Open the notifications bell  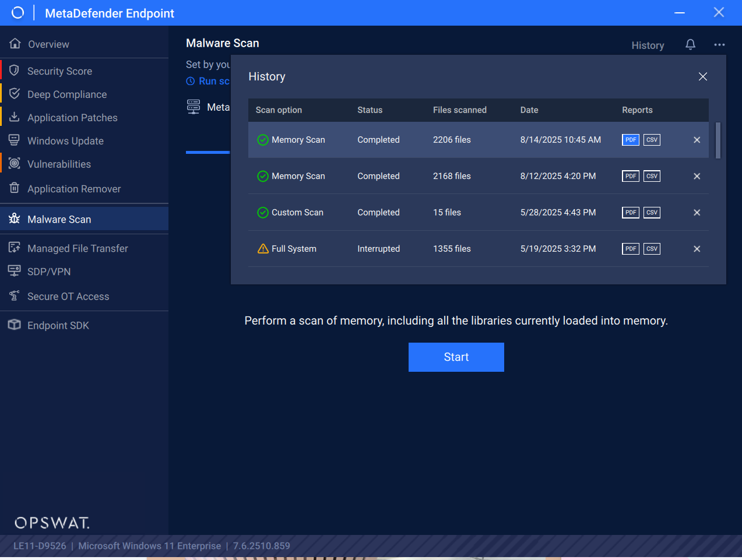690,45
